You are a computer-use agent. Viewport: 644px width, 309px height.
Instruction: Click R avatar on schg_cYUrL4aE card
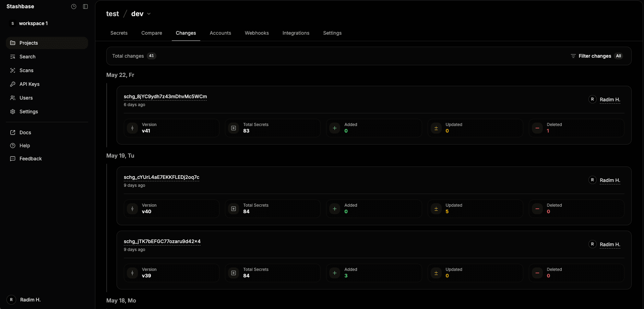[x=592, y=180]
